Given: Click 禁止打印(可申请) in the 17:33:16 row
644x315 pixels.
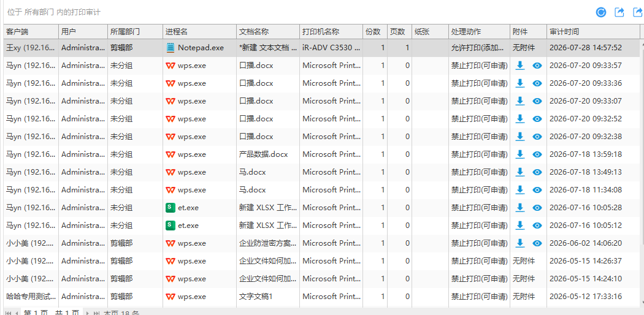Looking at the screenshot, I should coord(479,297).
